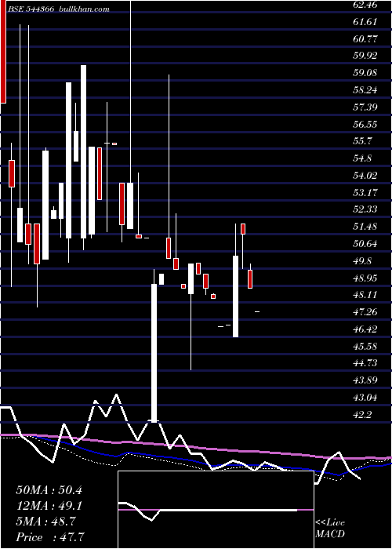
Task: Click the '50MA : 50.4' reading
Action: pos(49,490)
